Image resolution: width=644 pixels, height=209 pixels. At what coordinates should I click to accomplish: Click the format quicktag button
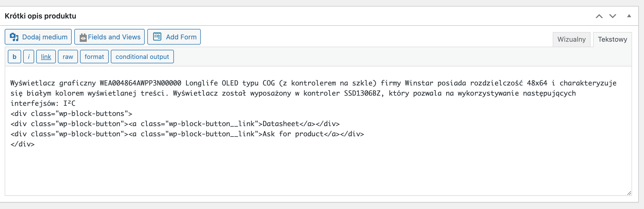[94, 57]
